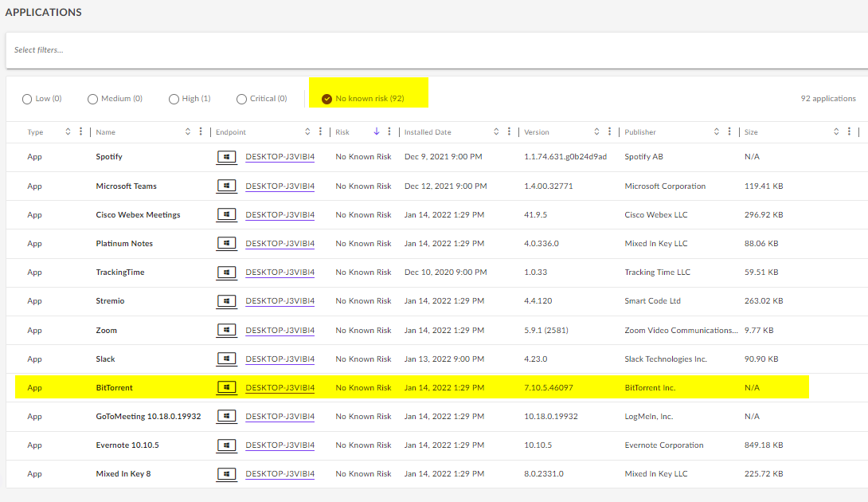868x502 pixels.
Task: Sort by the Version column arrows
Action: [596, 131]
